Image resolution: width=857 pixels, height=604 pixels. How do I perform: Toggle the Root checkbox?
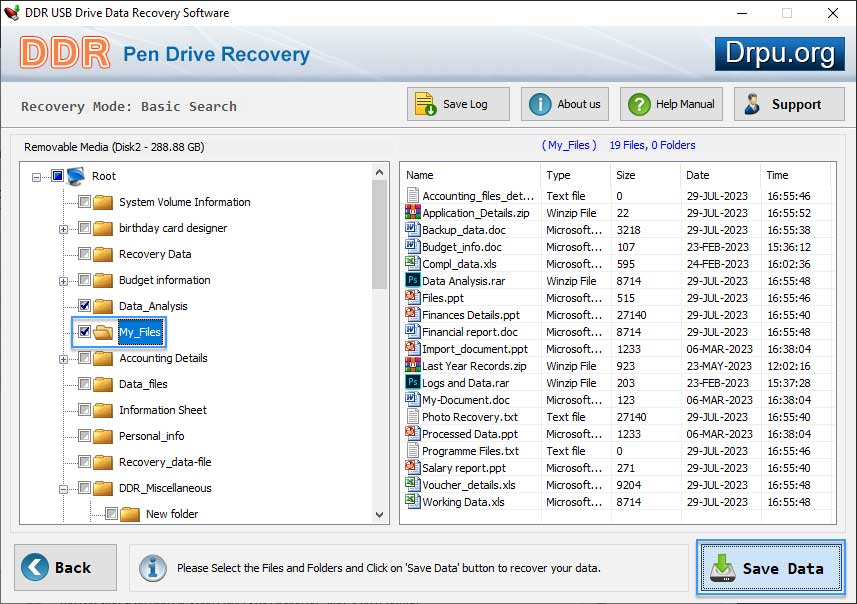pos(57,175)
